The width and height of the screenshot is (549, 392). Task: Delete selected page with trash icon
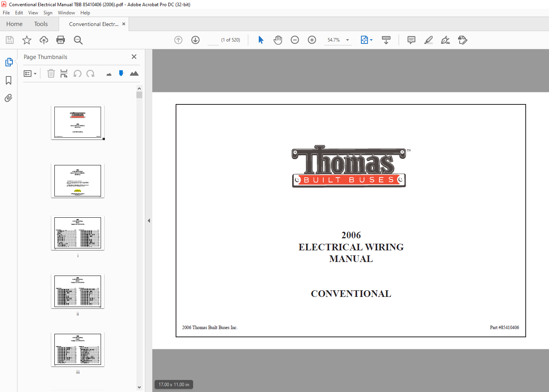pyautogui.click(x=51, y=73)
